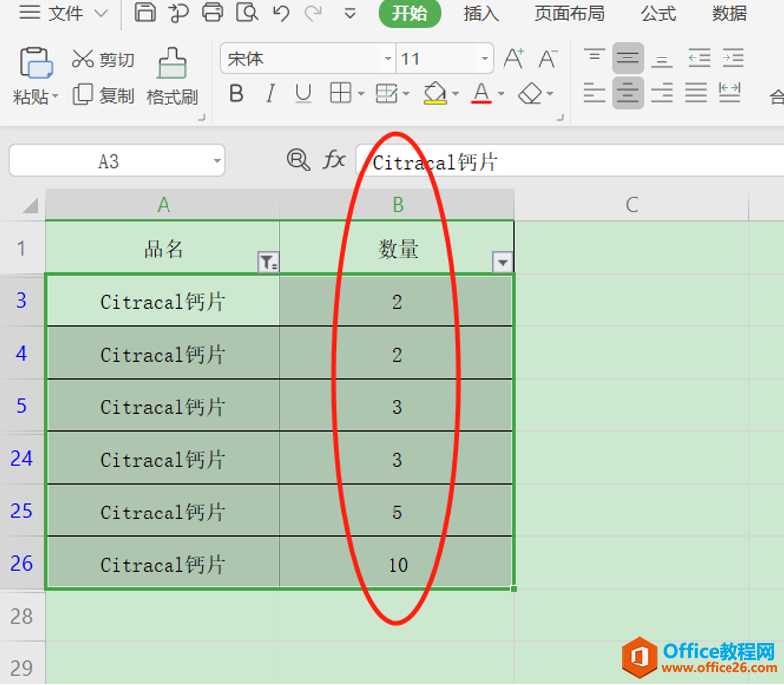Click the 数量 header cell
Screen dimensions: 784x685
(x=397, y=248)
